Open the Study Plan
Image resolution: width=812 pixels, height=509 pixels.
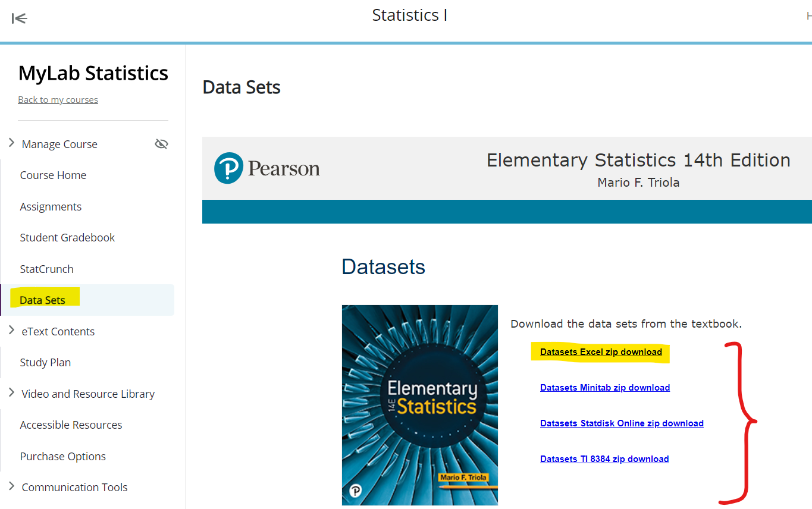45,362
